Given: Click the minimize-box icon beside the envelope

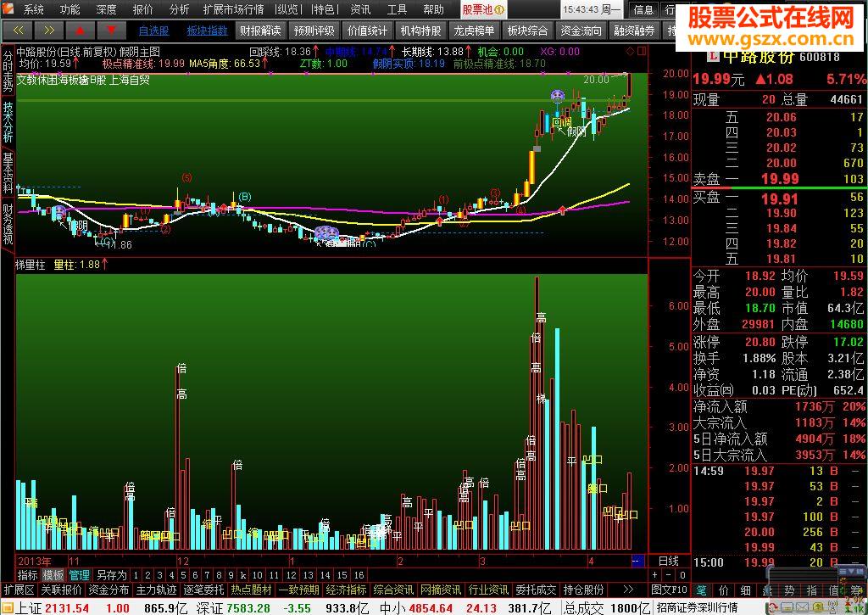Looking at the screenshot, I should 787,607.
